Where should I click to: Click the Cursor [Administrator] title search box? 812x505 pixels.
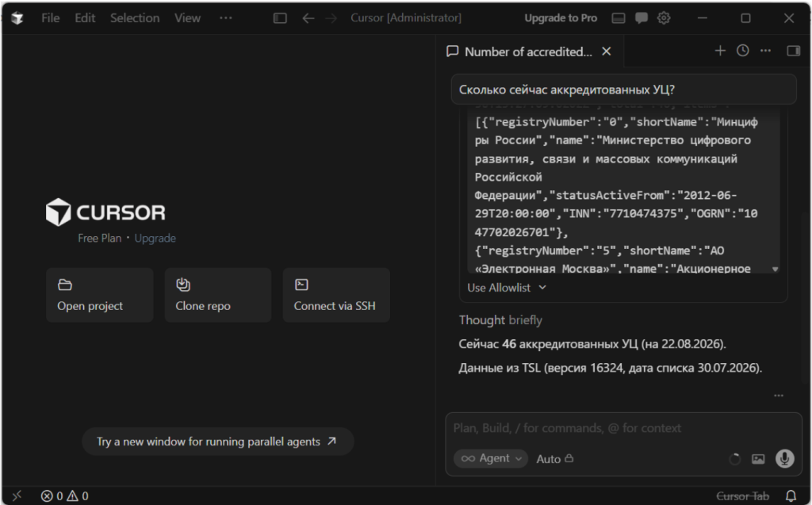click(406, 17)
